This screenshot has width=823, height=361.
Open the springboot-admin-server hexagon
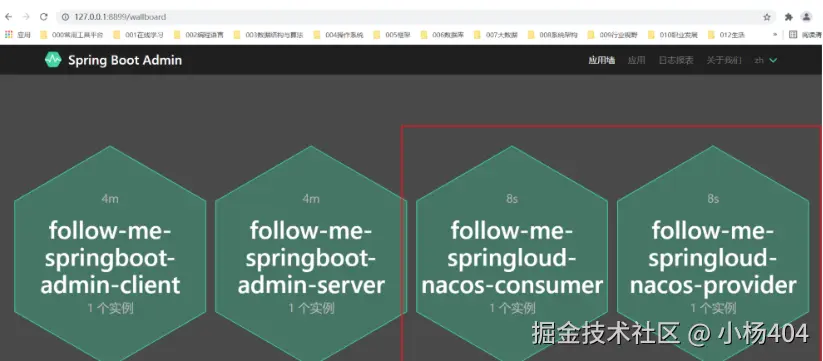click(311, 257)
